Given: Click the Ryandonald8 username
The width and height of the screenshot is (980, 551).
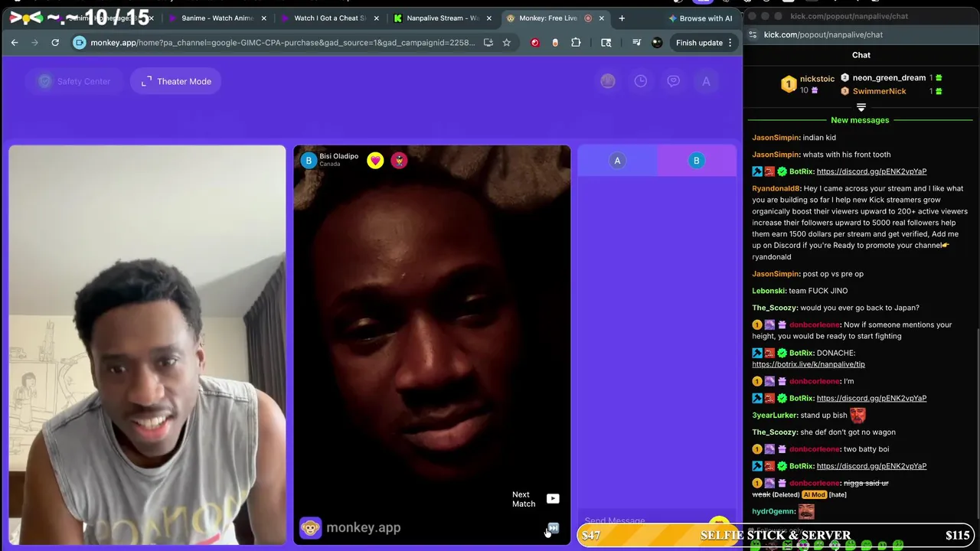Looking at the screenshot, I should [x=776, y=188].
